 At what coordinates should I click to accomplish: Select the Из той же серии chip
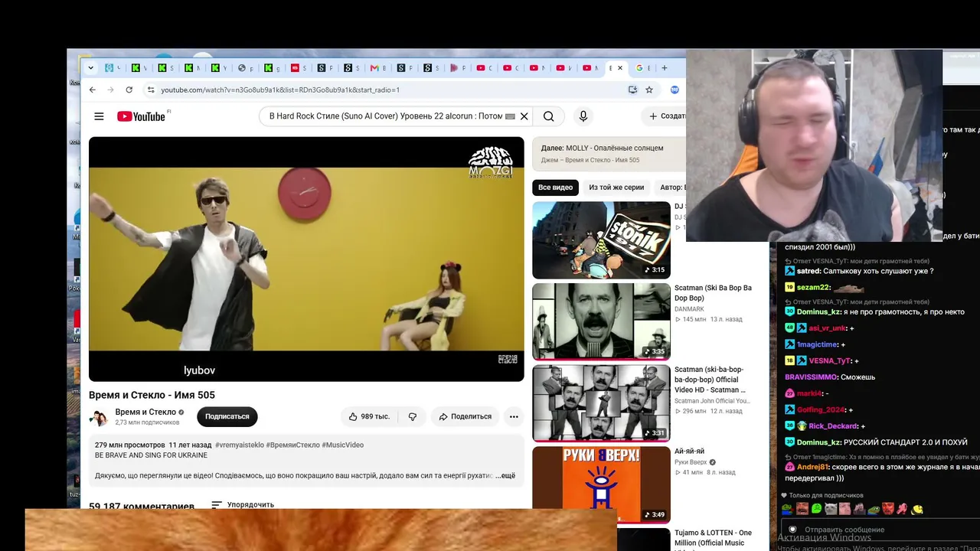(x=616, y=187)
